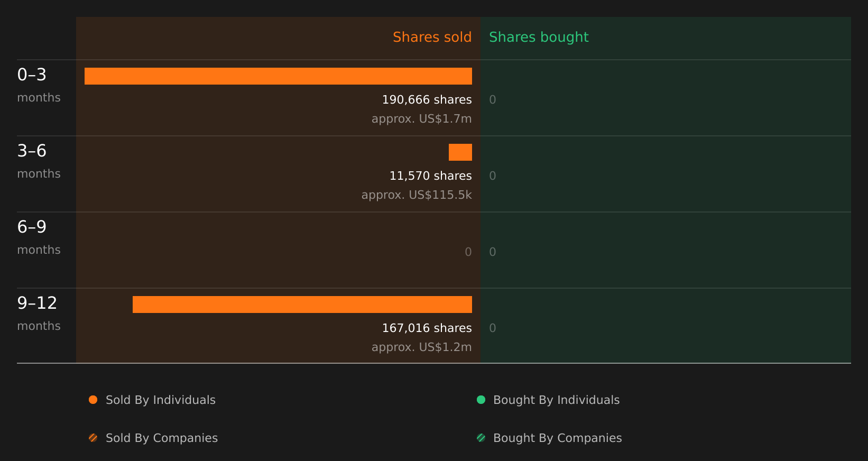
Task: Click the Shares bought column header
Action: (539, 38)
